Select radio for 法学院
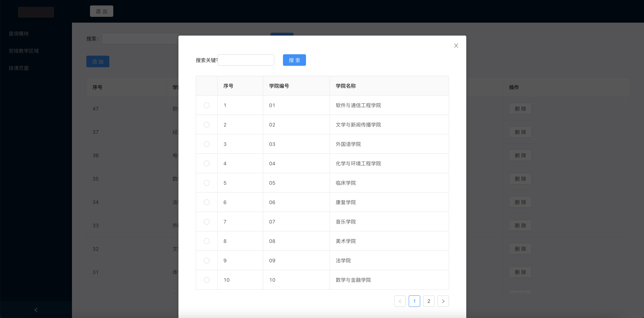 click(x=207, y=261)
